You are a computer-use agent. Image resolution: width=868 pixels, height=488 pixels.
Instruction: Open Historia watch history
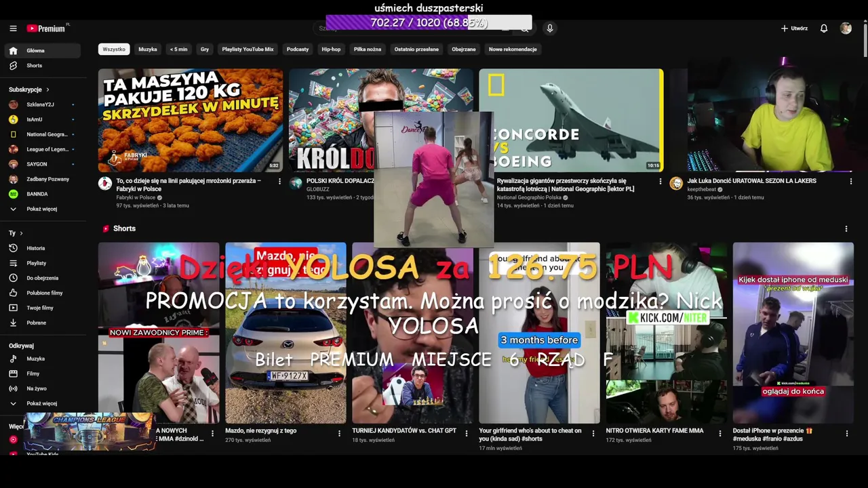point(43,248)
